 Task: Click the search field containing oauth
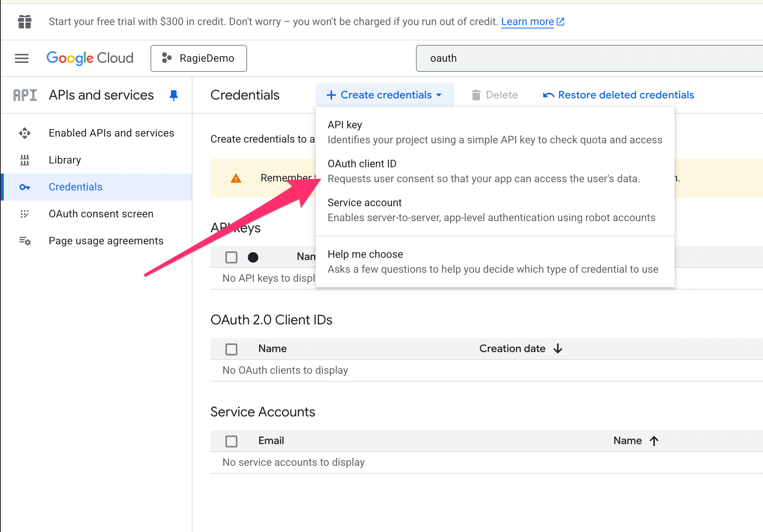pyautogui.click(x=589, y=58)
